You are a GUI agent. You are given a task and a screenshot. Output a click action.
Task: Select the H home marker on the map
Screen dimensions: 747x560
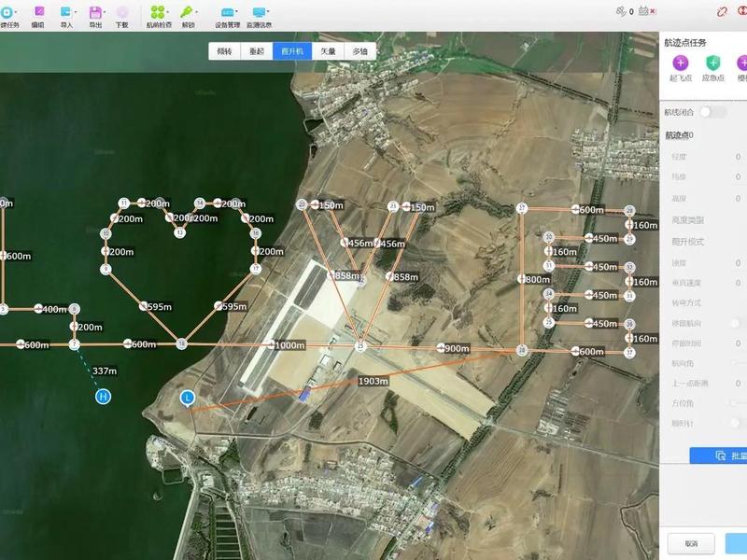[x=103, y=396]
